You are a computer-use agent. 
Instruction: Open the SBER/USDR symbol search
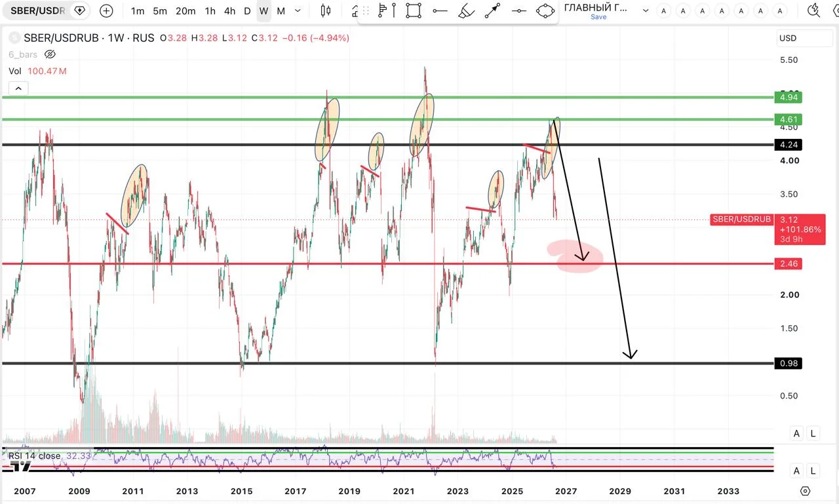click(37, 10)
